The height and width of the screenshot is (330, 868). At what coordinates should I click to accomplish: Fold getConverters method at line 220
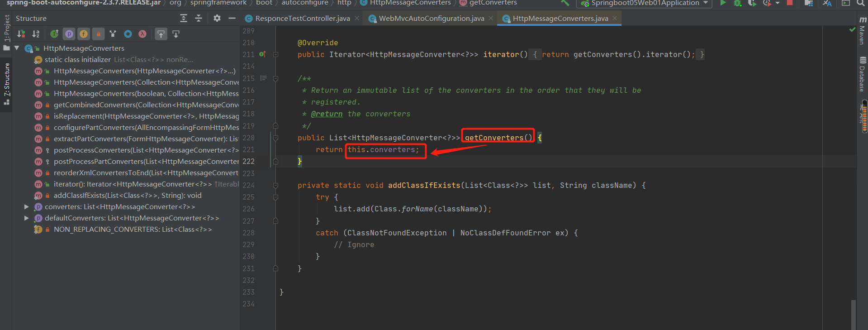(275, 138)
